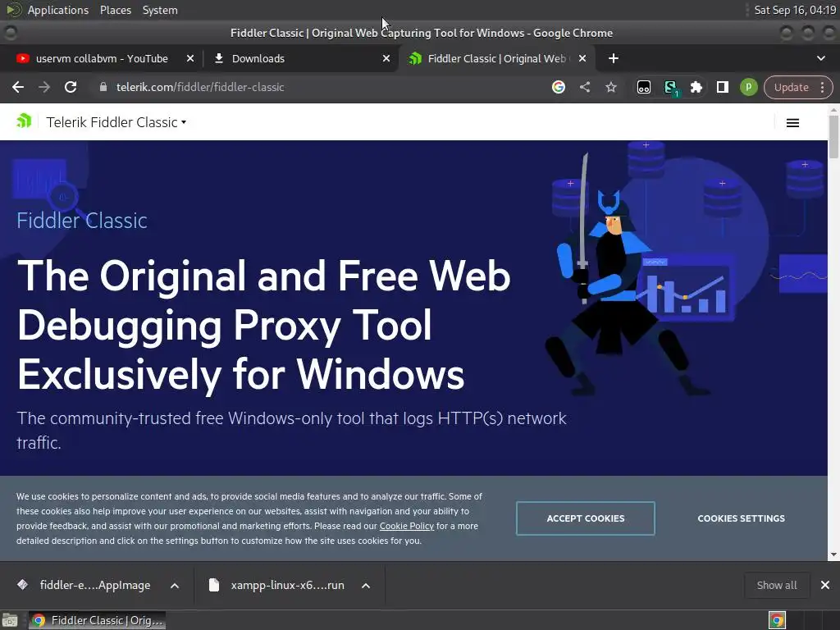Click the Telerik green logo
This screenshot has height=630, width=840.
point(24,121)
